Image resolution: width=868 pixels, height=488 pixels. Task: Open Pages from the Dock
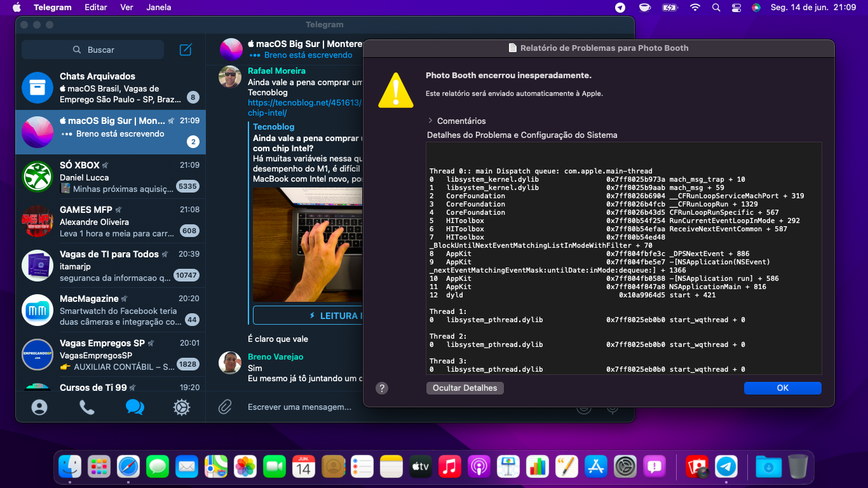click(x=567, y=467)
